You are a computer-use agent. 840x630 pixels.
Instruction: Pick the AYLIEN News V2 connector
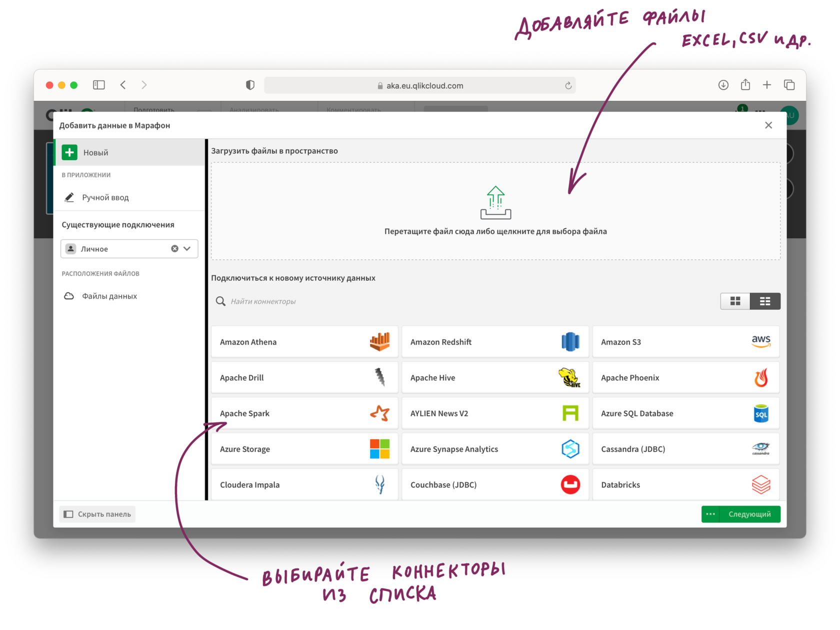click(495, 413)
